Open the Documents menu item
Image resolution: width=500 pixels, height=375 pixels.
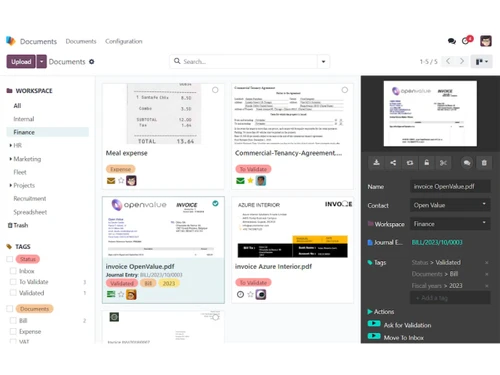coord(81,41)
